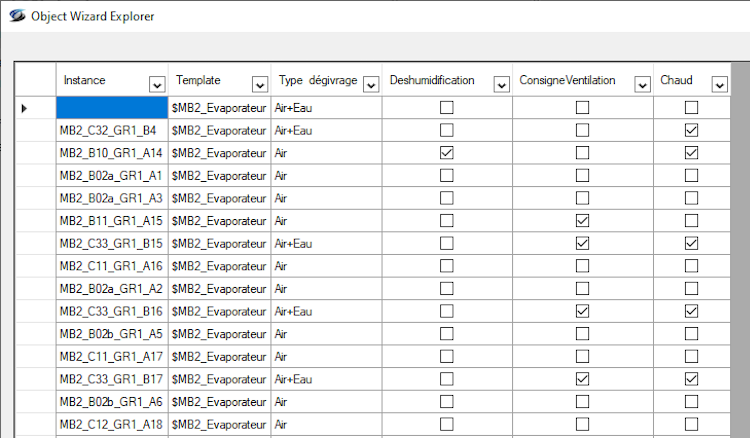The width and height of the screenshot is (750, 438).
Task: Check Deshumidification for MB2_C33_GR1_B16
Action: (x=447, y=312)
